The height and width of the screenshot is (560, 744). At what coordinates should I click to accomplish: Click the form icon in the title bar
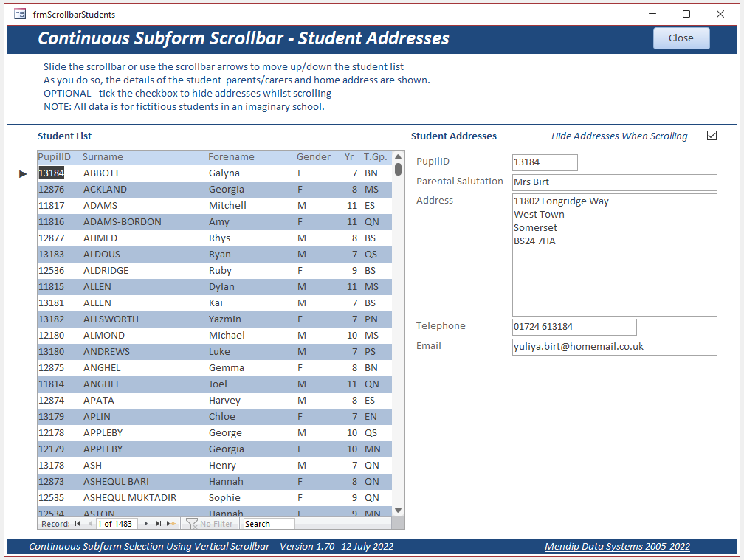[20, 14]
